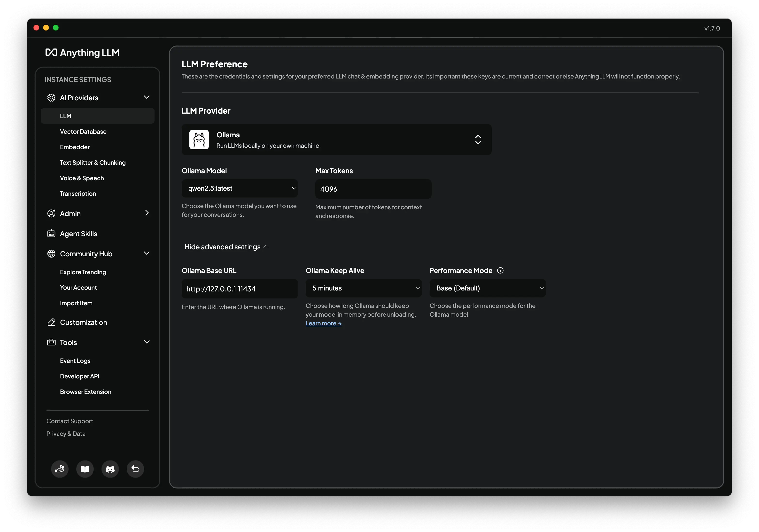
Task: Click the back arrow icon in sidebar footer
Action: coord(135,469)
